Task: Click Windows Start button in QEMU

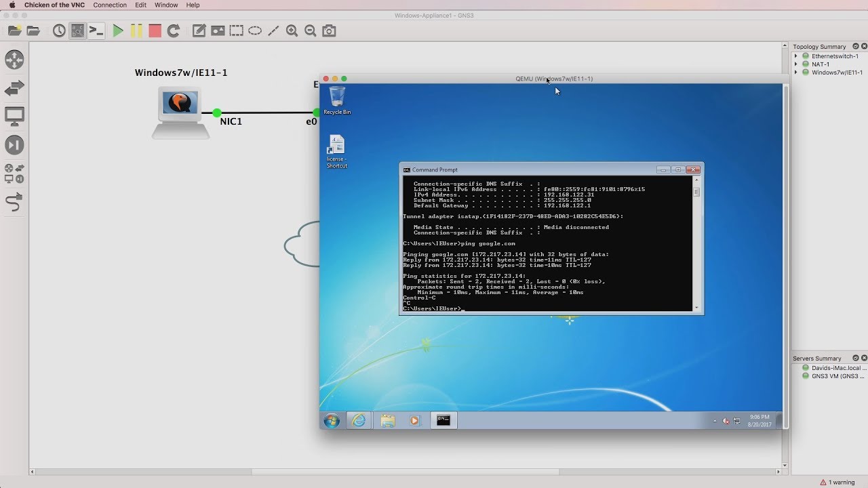Action: (332, 421)
